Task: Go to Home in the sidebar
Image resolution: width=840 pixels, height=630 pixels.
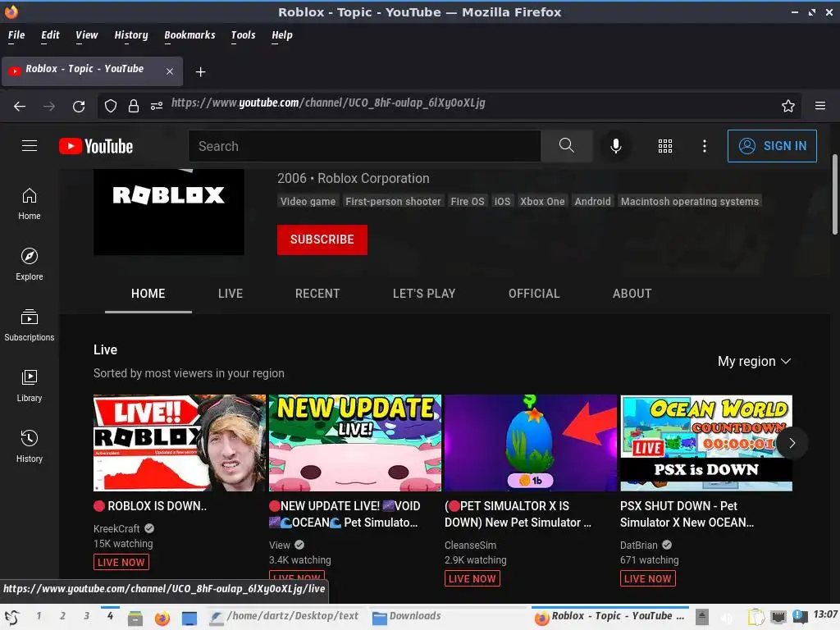Action: [30, 204]
